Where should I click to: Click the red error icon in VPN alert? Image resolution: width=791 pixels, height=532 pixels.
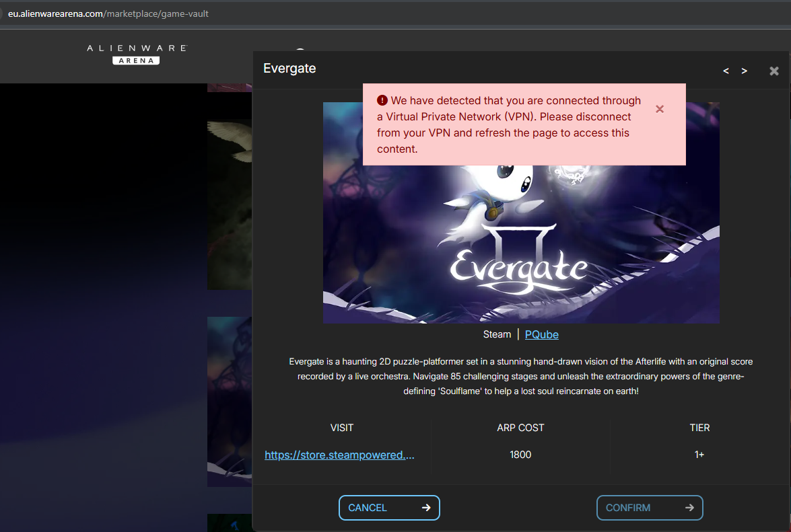382,101
